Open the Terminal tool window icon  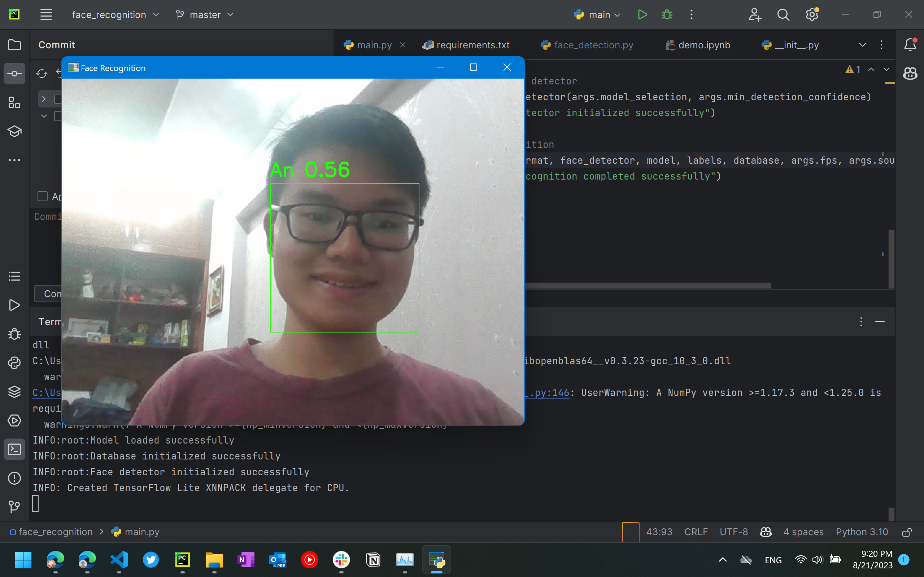14,449
